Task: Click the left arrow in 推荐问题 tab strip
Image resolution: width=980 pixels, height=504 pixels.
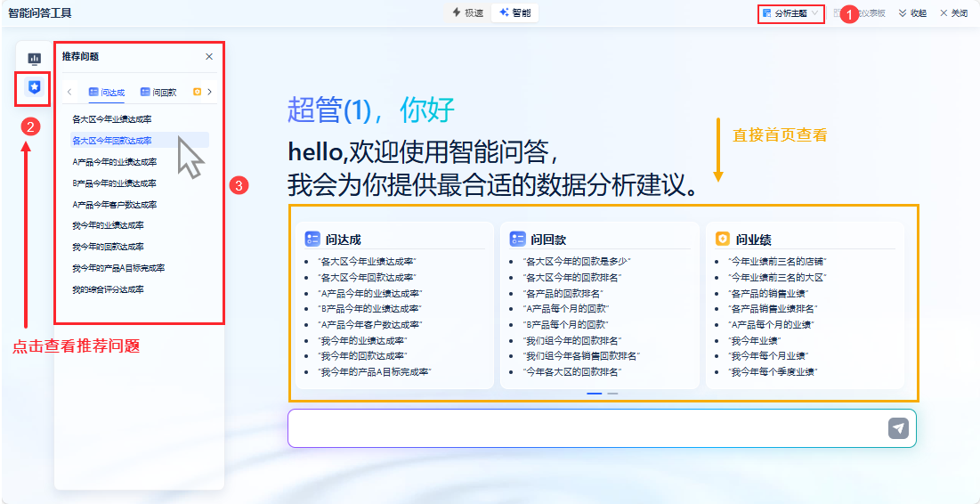Action: click(69, 92)
